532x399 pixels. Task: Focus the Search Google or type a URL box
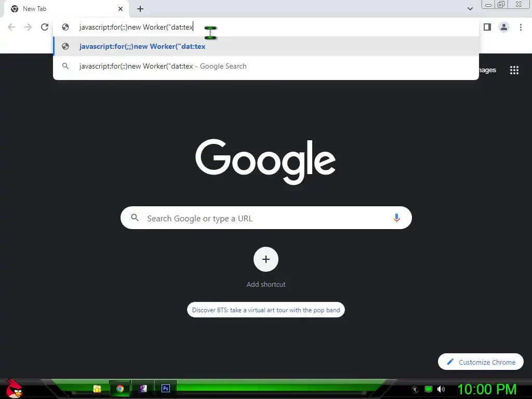[266, 218]
